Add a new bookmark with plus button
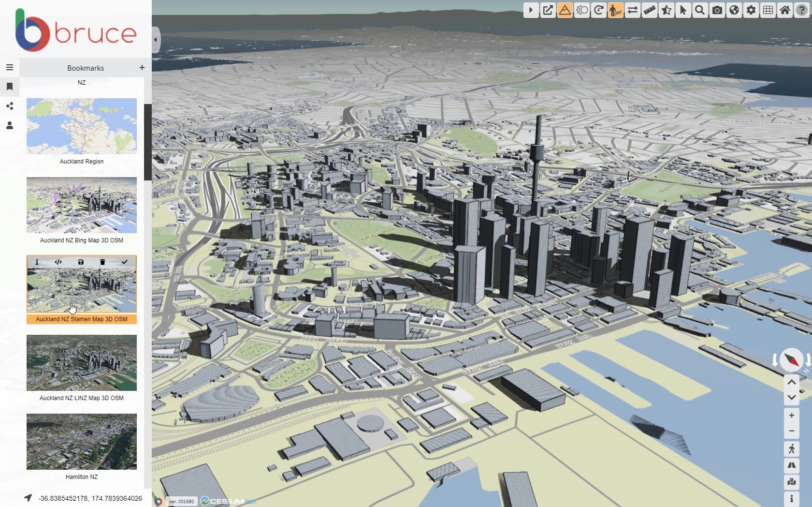 142,68
